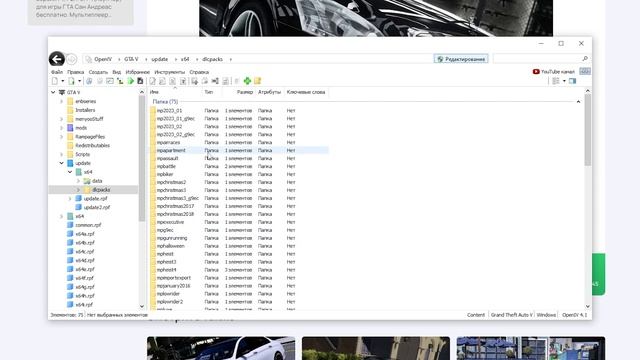This screenshot has height=360, width=640.
Task: Collapse the update tree node
Action: click(62, 163)
